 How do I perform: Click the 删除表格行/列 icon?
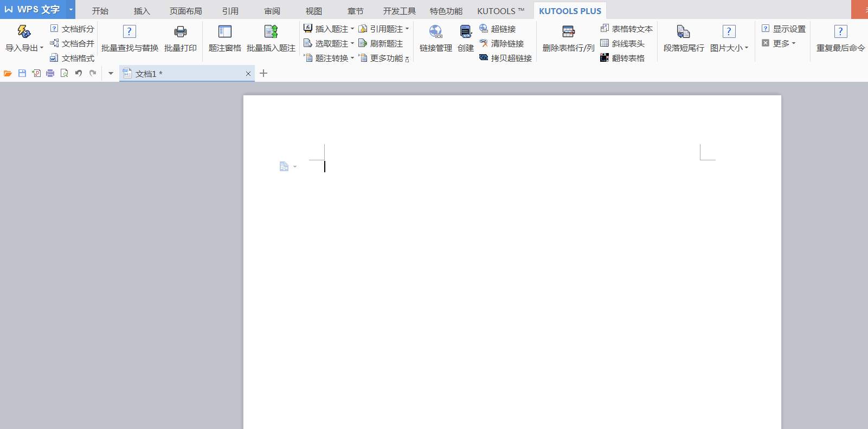pyautogui.click(x=568, y=32)
